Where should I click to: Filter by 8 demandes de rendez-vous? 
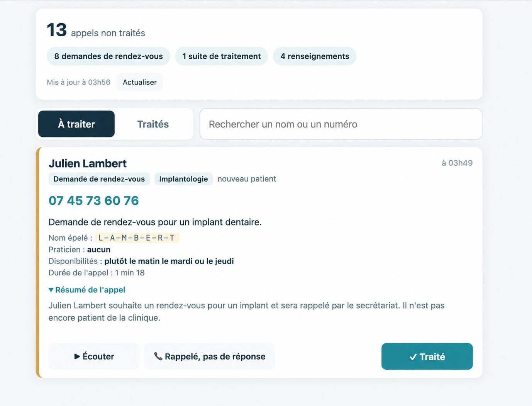click(x=108, y=56)
